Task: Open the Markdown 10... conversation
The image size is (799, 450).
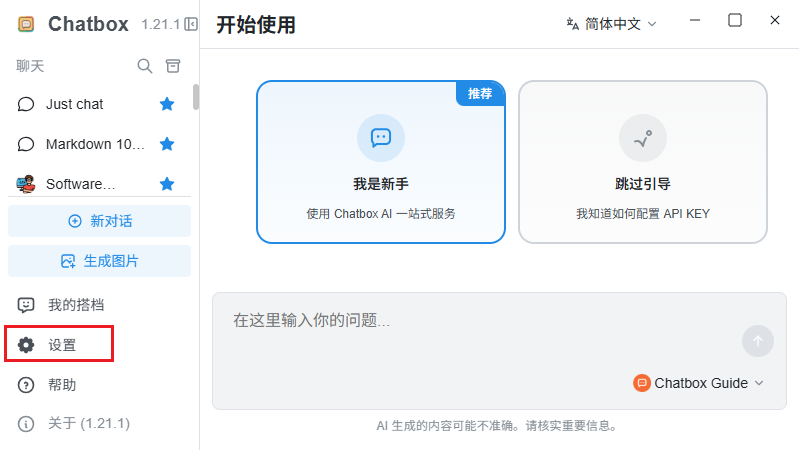Action: [x=99, y=144]
